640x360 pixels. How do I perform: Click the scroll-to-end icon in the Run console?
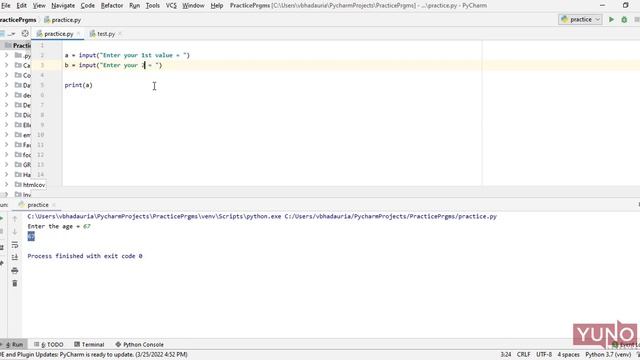[x=15, y=257]
